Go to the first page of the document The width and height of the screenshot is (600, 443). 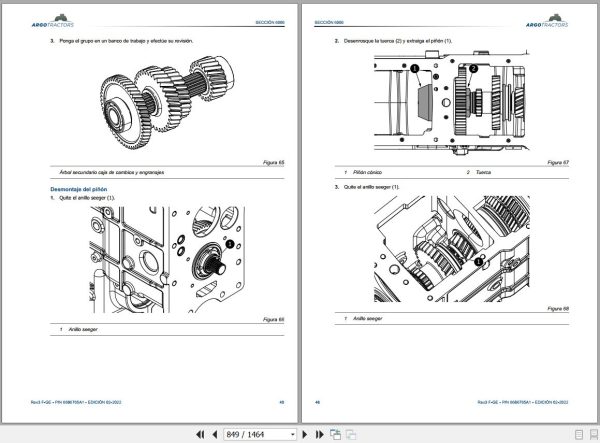click(200, 434)
